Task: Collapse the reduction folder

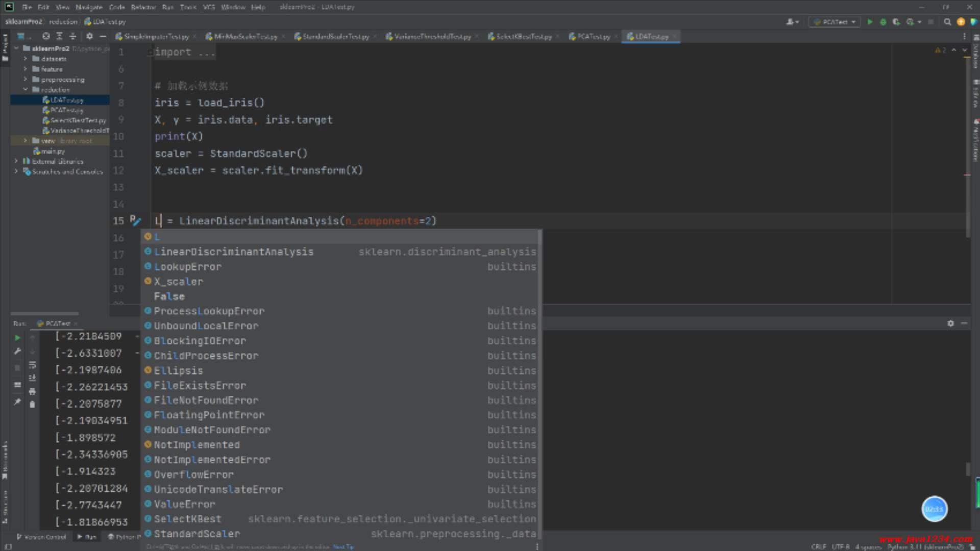Action: tap(26, 90)
